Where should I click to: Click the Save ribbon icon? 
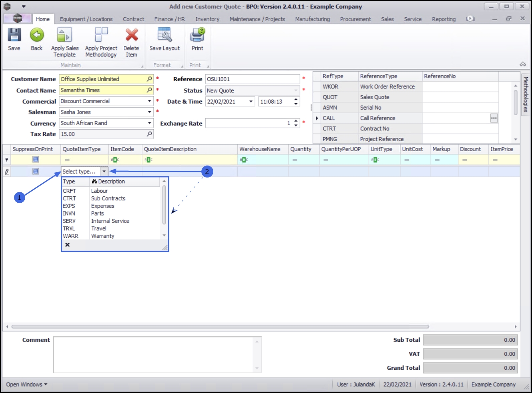14,35
